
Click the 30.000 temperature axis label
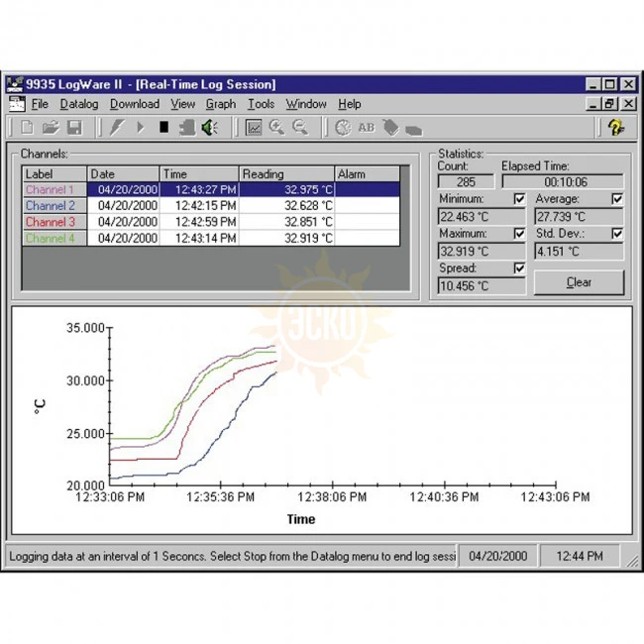tap(85, 380)
